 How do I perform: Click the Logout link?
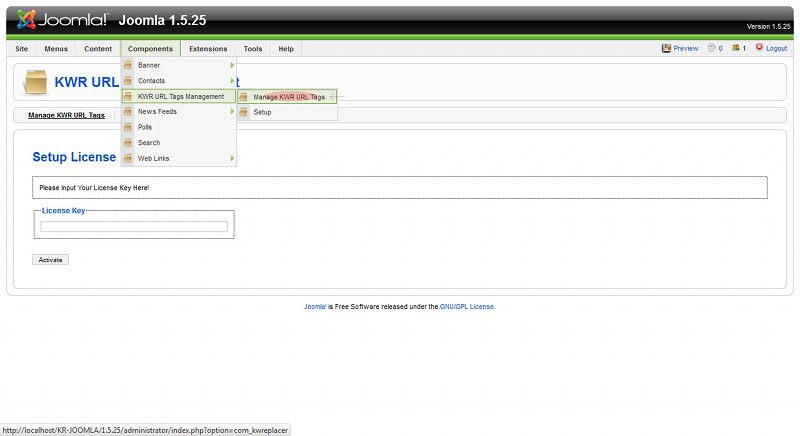(x=777, y=48)
